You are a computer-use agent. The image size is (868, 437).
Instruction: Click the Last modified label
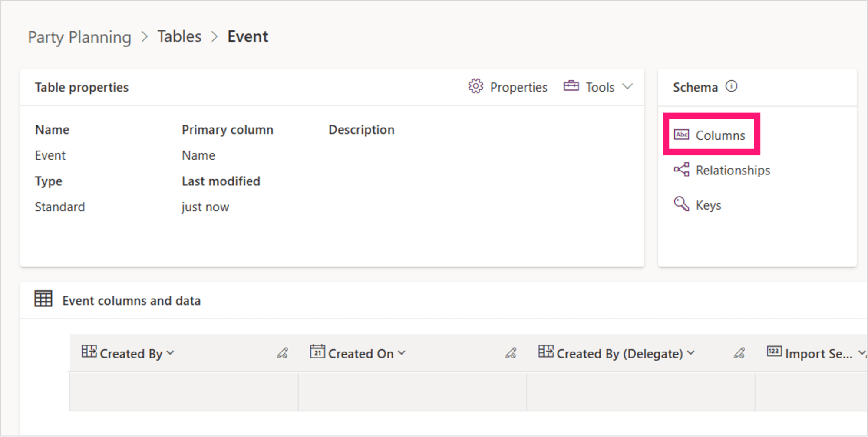[x=221, y=181]
